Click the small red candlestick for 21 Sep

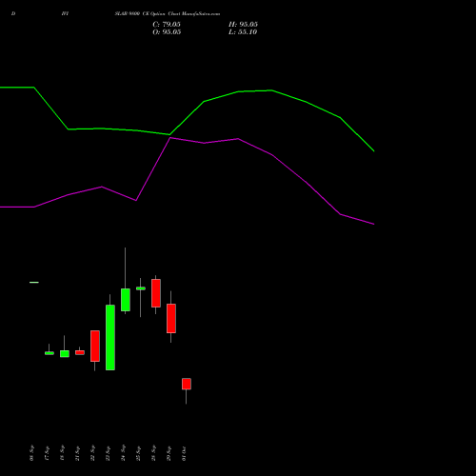80,352
